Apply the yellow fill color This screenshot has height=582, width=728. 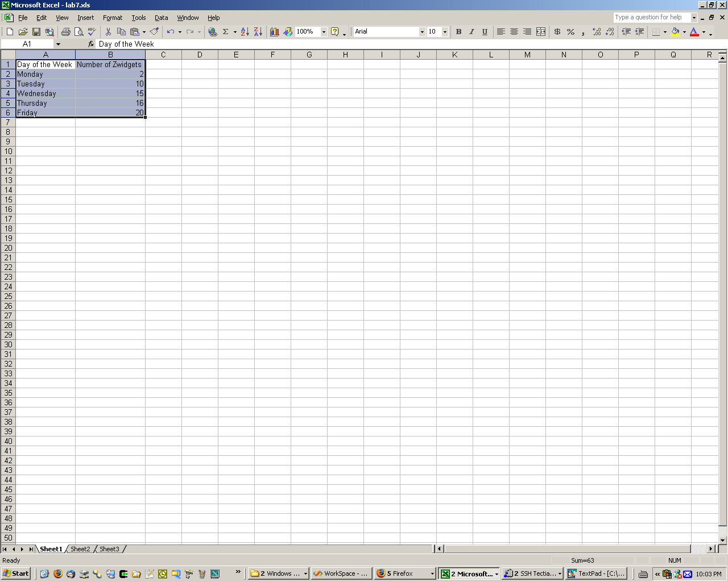click(675, 32)
